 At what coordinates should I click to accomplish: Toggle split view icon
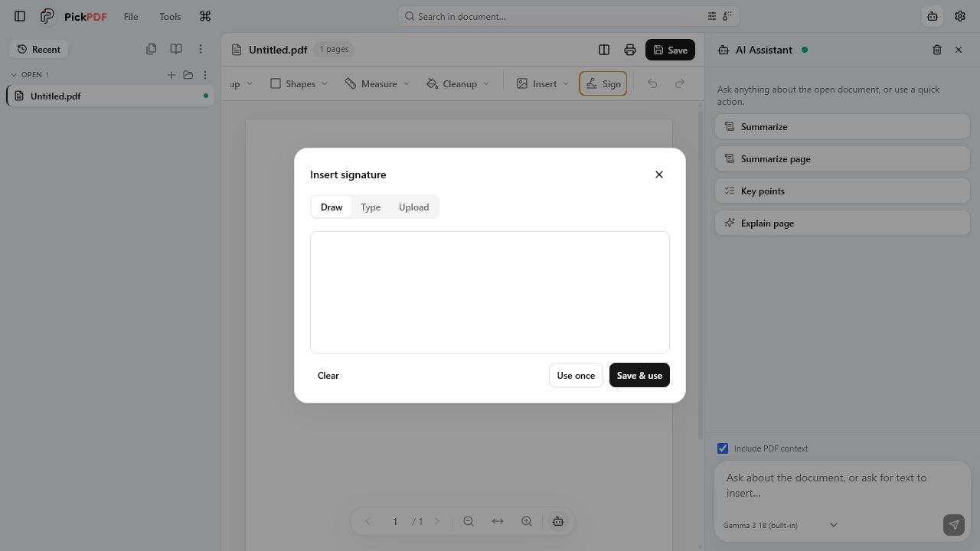(604, 50)
